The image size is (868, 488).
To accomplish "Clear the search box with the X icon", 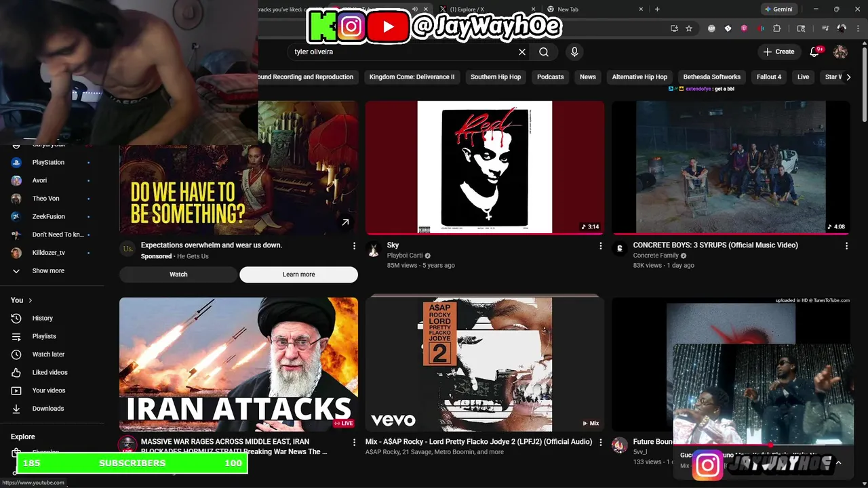I will coord(522,52).
